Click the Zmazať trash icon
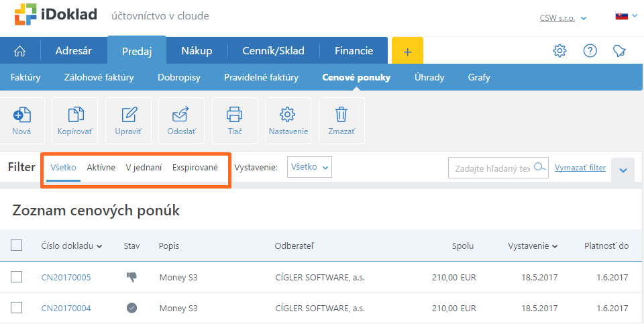644x324 pixels. (341, 114)
